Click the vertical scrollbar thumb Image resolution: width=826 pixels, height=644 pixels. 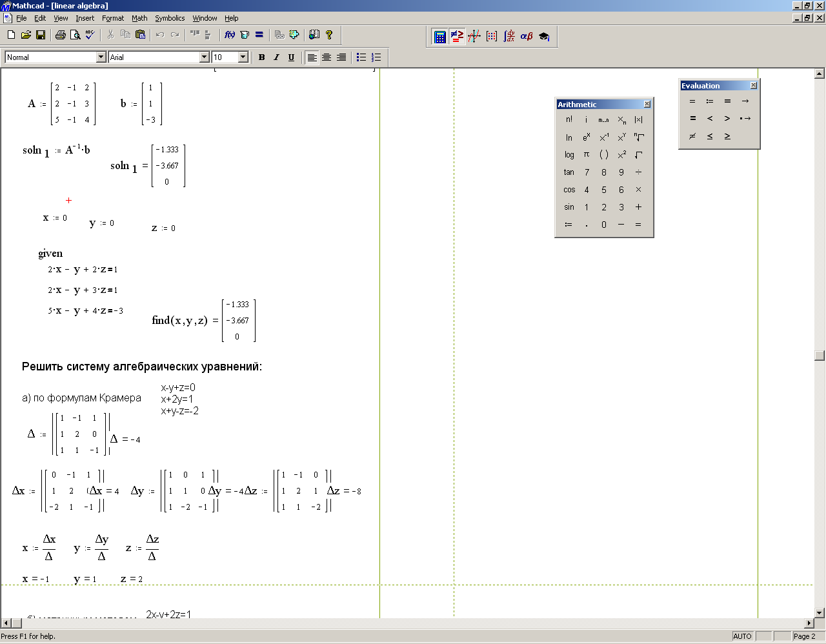point(820,356)
